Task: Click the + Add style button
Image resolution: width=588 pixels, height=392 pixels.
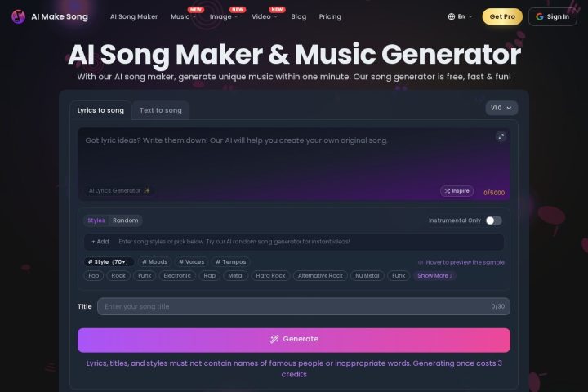Action: (100, 242)
